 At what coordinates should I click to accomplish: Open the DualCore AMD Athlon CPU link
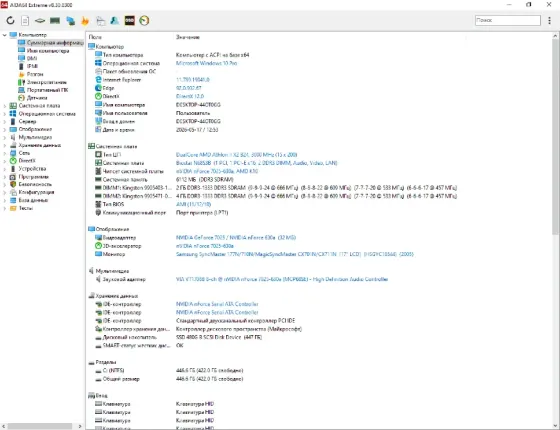[x=236, y=155]
